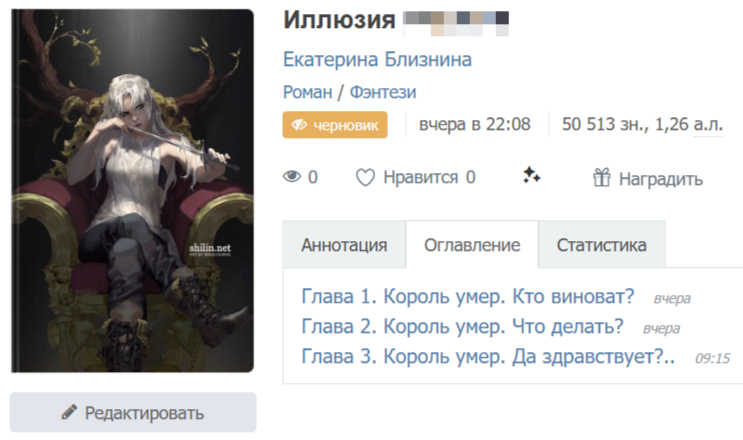Screen dimensions: 743x440
Task: Click the Наградить text
Action: click(661, 179)
